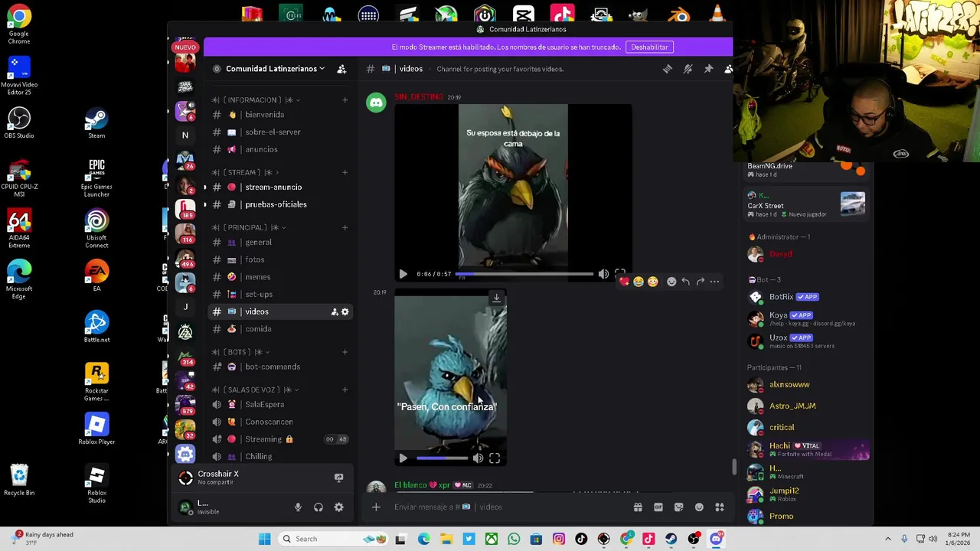The image size is (980, 551).
Task: Play the first video by SIN_DESTINO
Action: [x=403, y=274]
